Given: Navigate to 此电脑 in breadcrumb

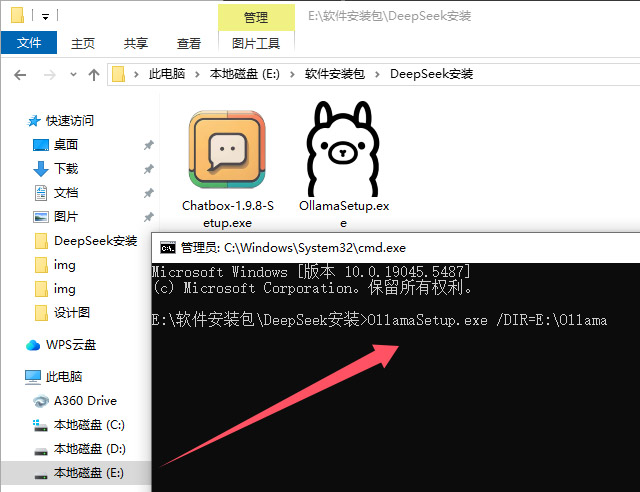Looking at the screenshot, I should [x=167, y=74].
